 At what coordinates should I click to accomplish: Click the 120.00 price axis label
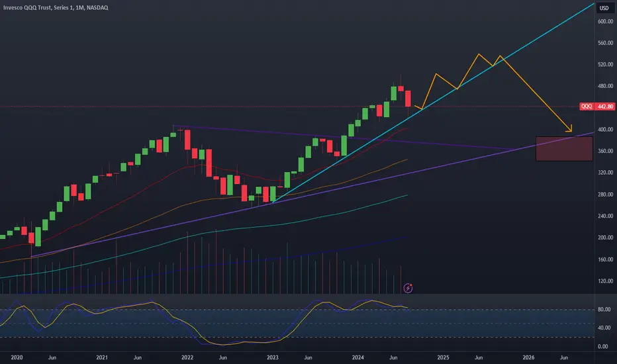(605, 281)
